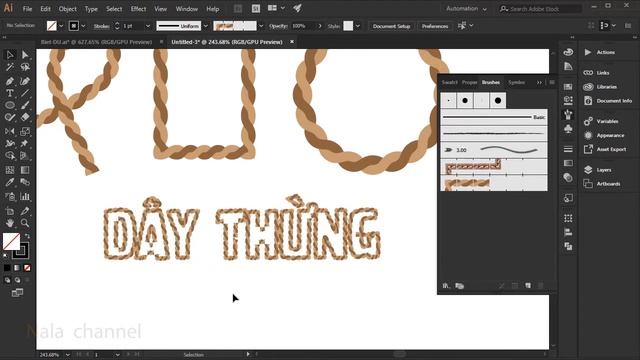Open the Effect menu
Image resolution: width=640 pixels, height=360 pixels.
[138, 9]
